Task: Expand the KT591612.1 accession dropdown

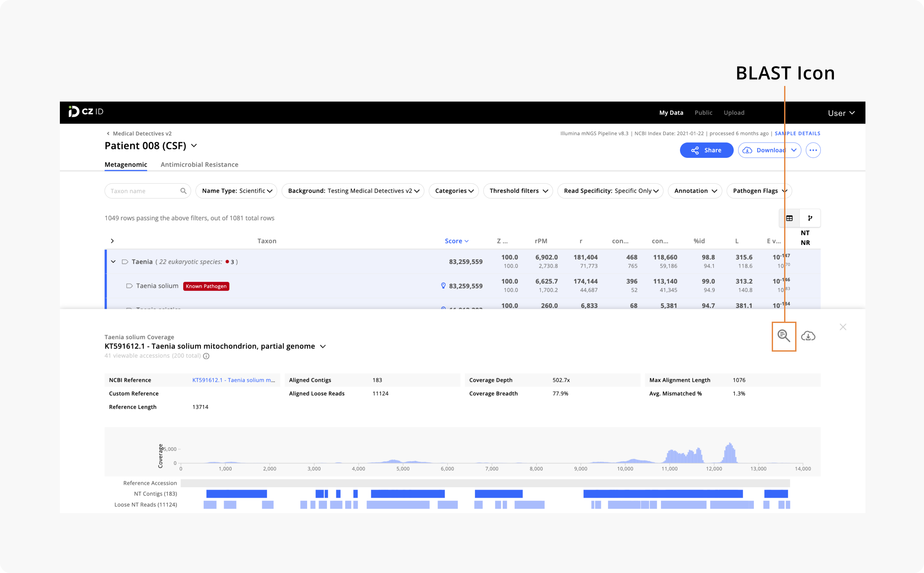Action: (x=323, y=346)
